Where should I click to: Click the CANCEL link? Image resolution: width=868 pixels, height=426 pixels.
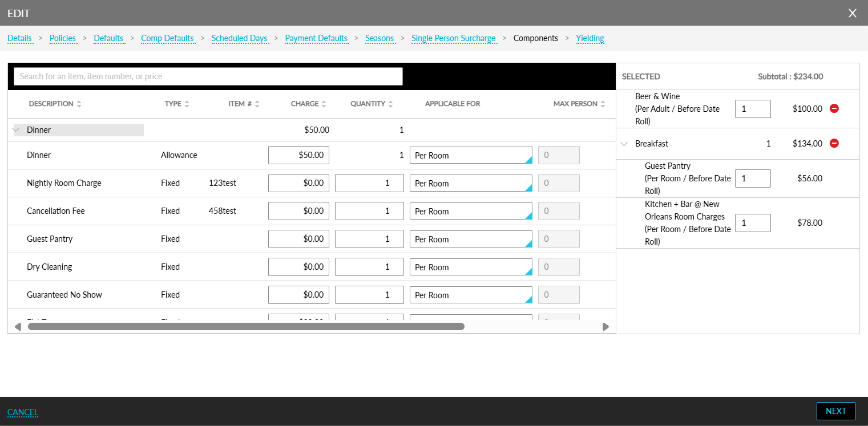[23, 412]
